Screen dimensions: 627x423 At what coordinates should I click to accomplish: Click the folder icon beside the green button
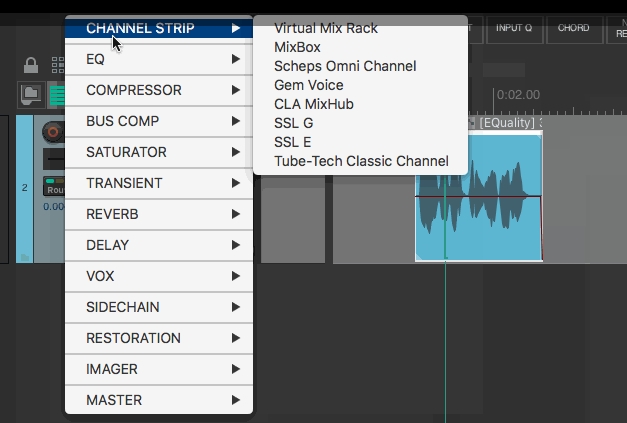[x=30, y=95]
